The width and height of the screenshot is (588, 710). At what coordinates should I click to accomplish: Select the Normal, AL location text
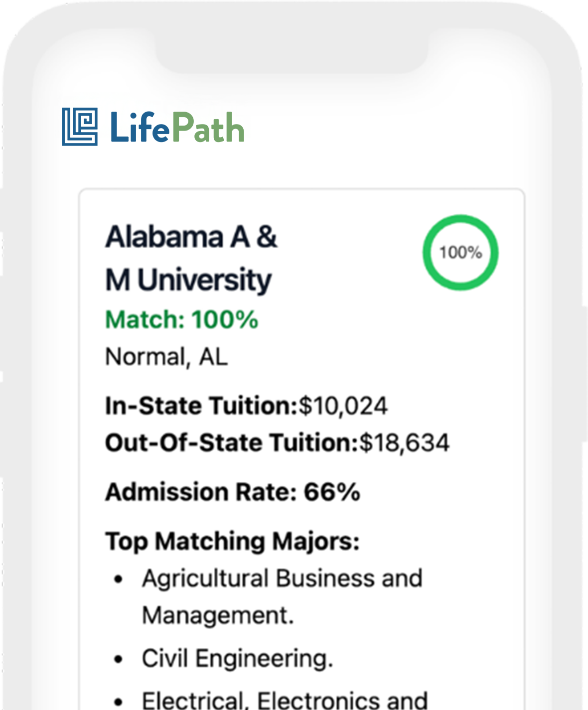tap(166, 357)
